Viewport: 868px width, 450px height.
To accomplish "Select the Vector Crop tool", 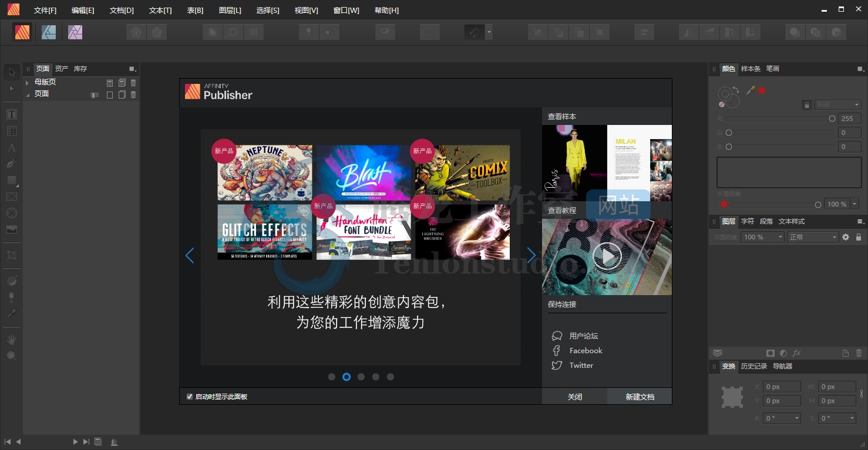I will click(12, 255).
